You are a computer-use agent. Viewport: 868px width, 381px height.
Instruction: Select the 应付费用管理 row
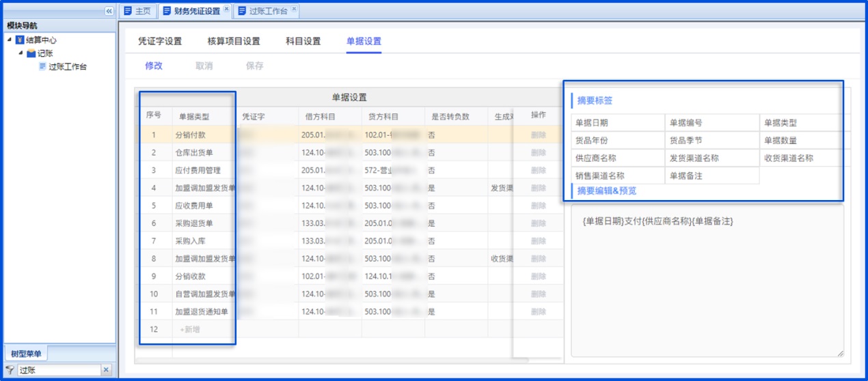tap(349, 170)
